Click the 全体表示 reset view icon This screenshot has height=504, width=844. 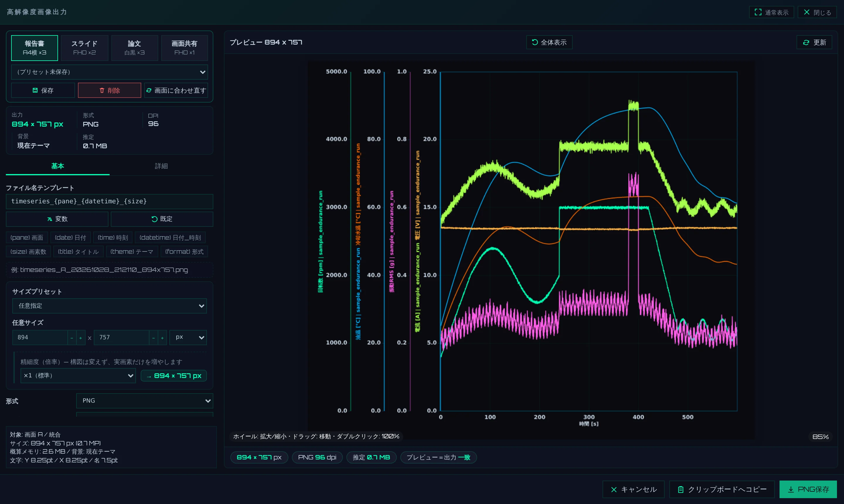535,42
